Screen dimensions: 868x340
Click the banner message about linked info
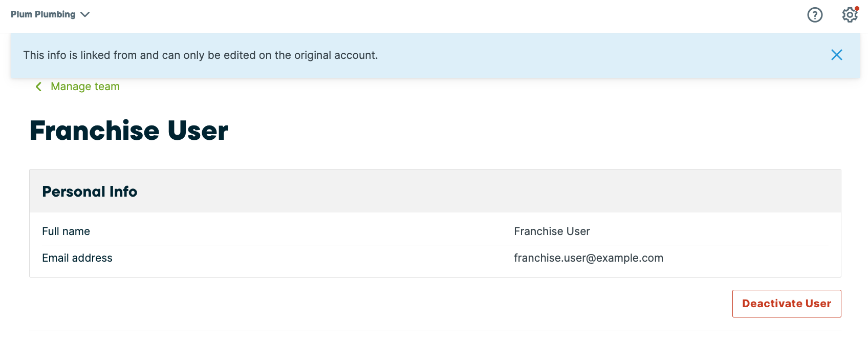(201, 55)
